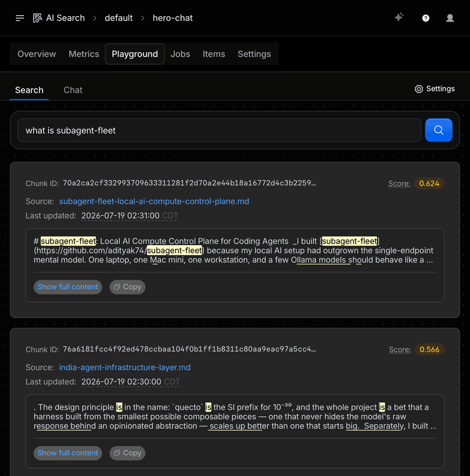Click timestamp 2026-07-19 02:31:00
470x476 pixels.
[x=120, y=216]
